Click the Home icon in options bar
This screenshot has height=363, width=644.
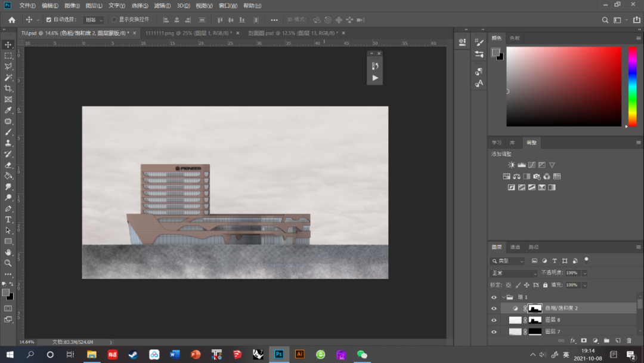click(x=12, y=20)
